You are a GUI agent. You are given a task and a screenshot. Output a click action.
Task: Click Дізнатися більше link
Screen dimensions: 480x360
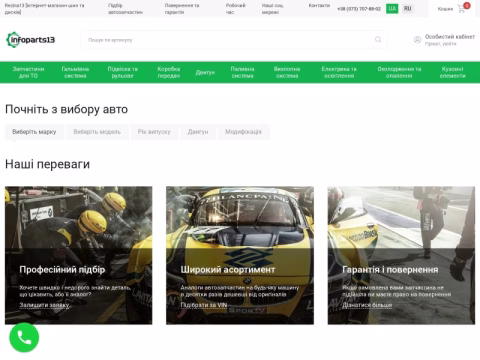click(367, 305)
